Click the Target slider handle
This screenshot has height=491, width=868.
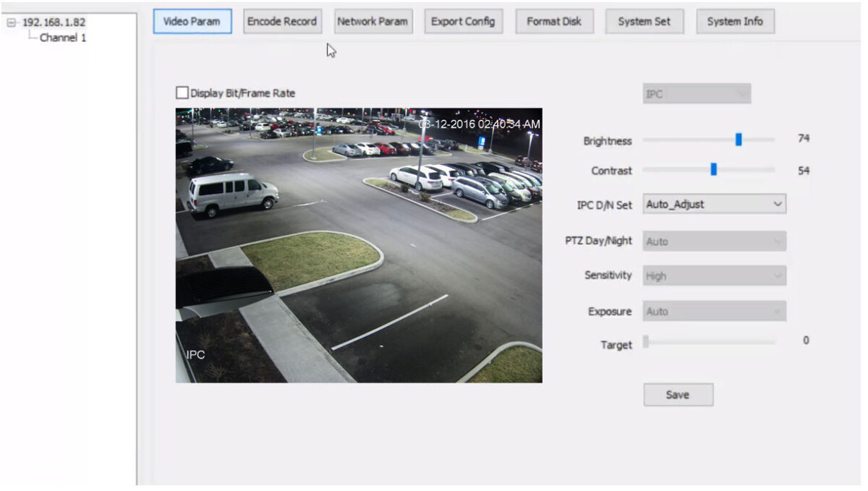point(646,341)
